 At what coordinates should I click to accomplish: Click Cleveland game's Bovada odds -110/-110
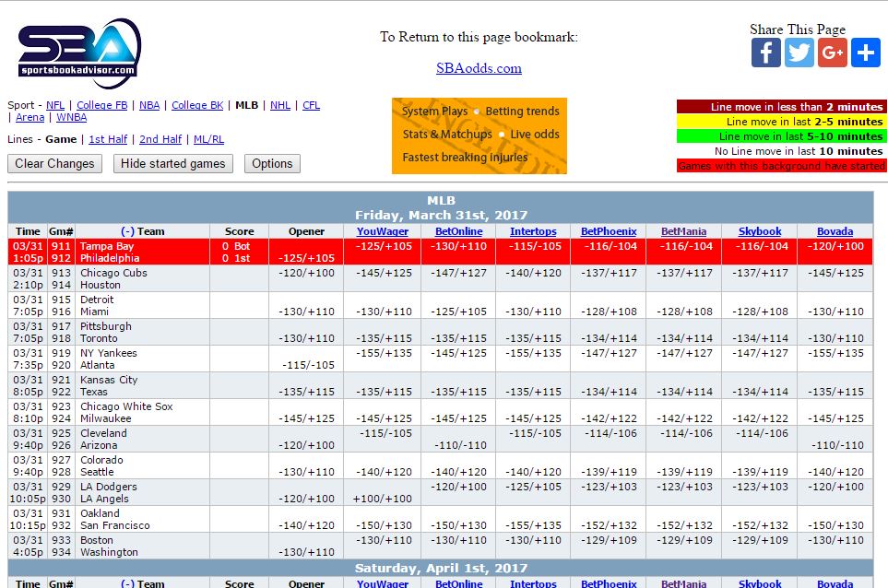837,445
